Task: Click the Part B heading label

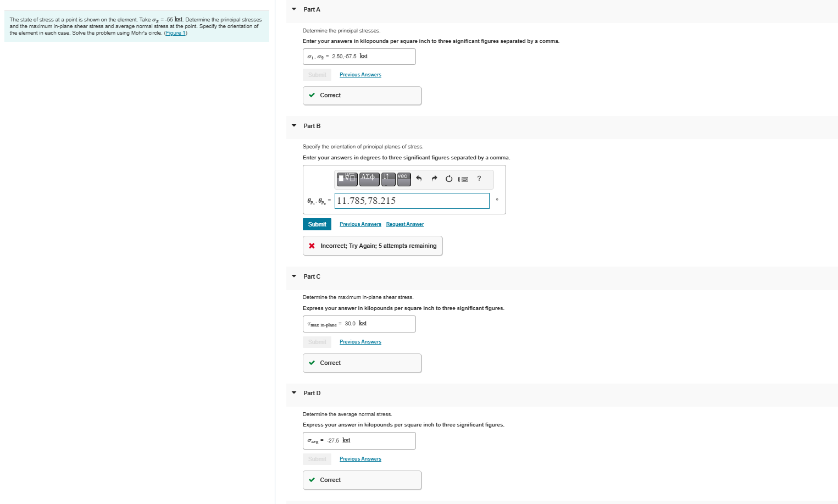Action: click(x=312, y=126)
